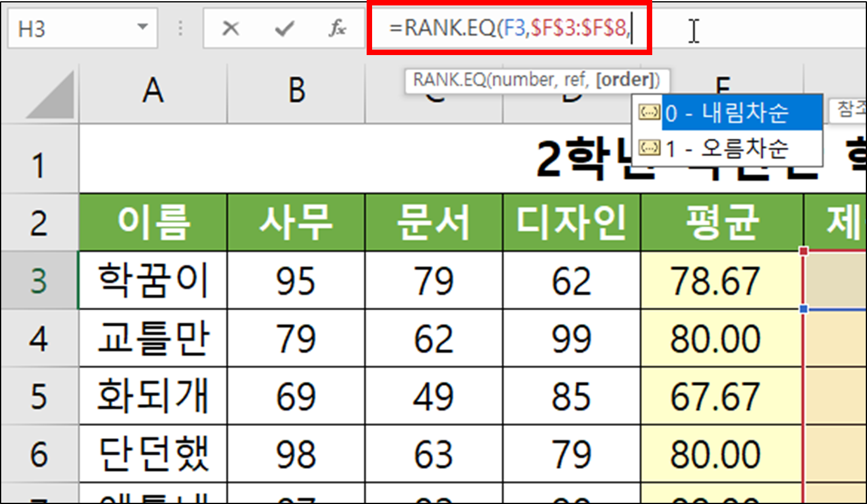The height and width of the screenshot is (504, 867).
Task: Open Insert Function via the fx icon
Action: (337, 28)
